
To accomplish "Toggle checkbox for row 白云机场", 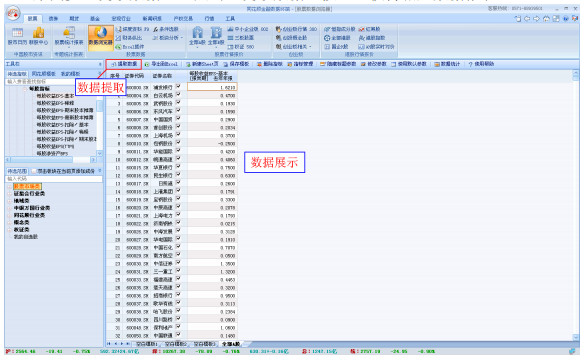I will click(x=178, y=94).
